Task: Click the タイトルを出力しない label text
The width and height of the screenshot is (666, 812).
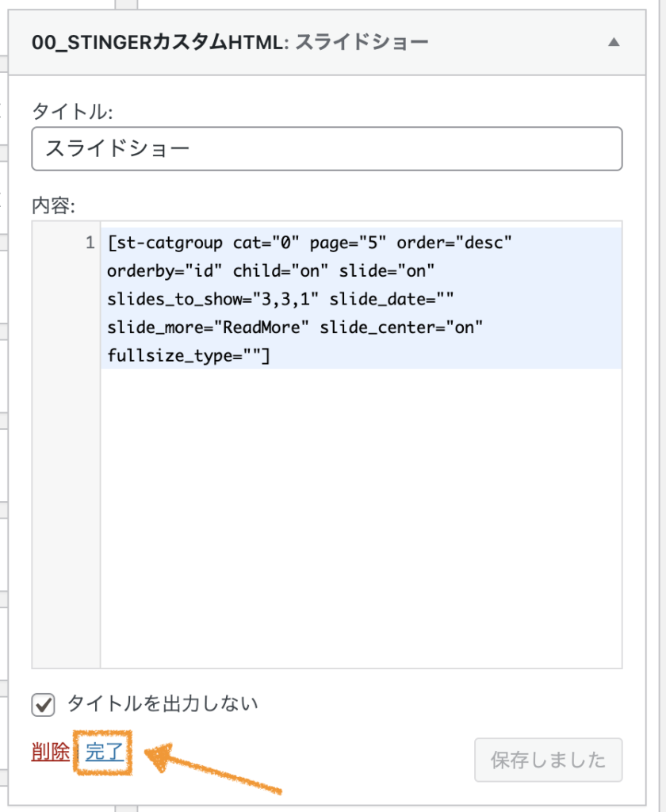Action: pos(163,704)
